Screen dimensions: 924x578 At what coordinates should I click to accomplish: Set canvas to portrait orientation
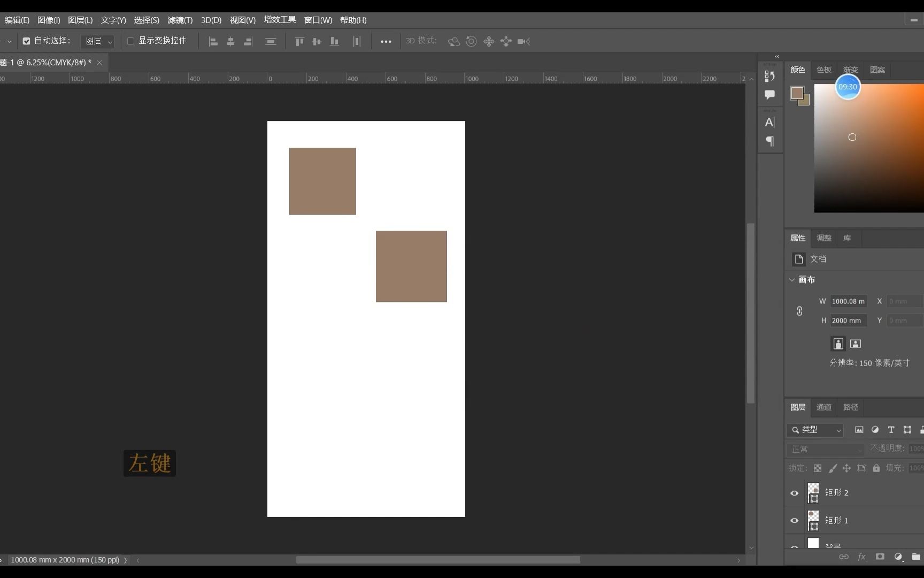(838, 344)
